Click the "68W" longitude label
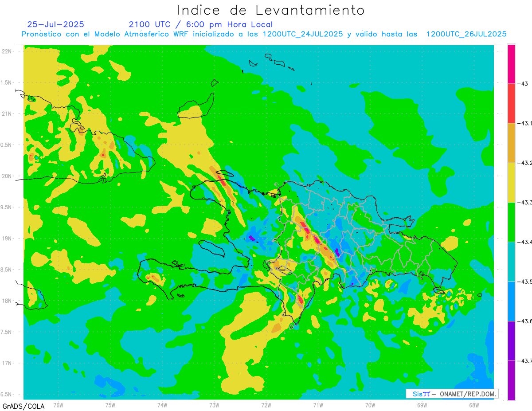The height and width of the screenshot is (411, 532). 474,405
